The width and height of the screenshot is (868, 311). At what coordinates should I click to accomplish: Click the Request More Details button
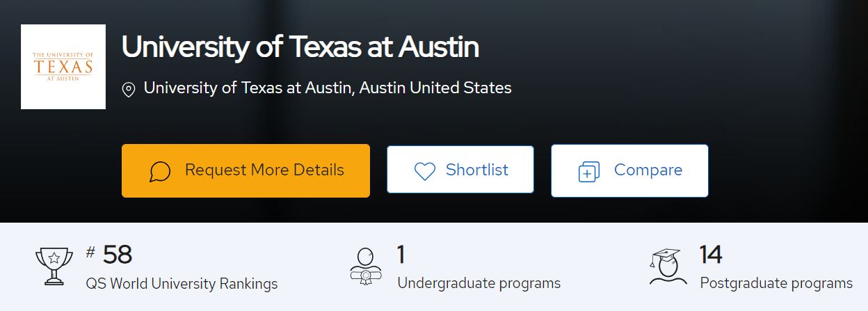pos(246,170)
